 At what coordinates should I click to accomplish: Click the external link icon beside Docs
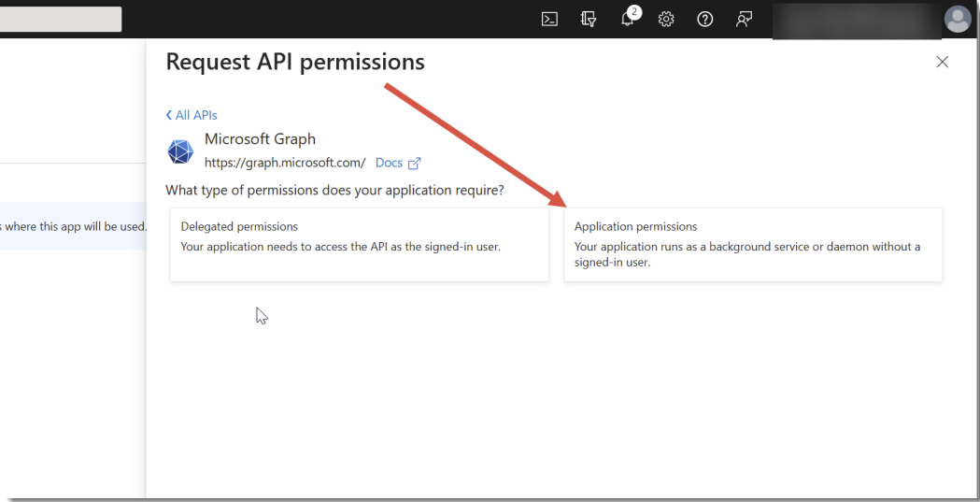(415, 164)
